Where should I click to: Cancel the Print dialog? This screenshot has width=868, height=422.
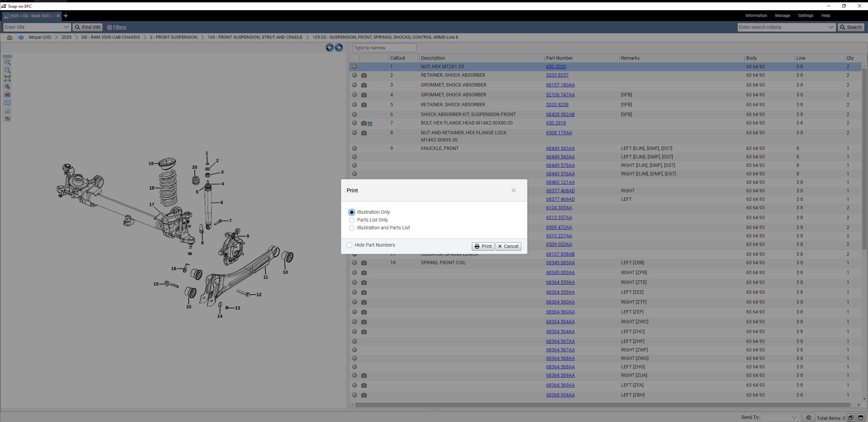(x=508, y=246)
